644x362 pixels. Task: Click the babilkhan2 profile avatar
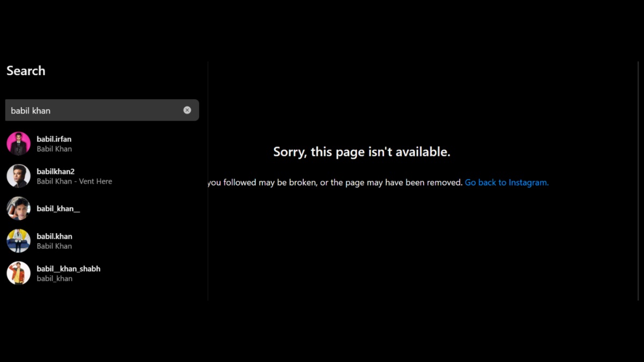coord(18,176)
